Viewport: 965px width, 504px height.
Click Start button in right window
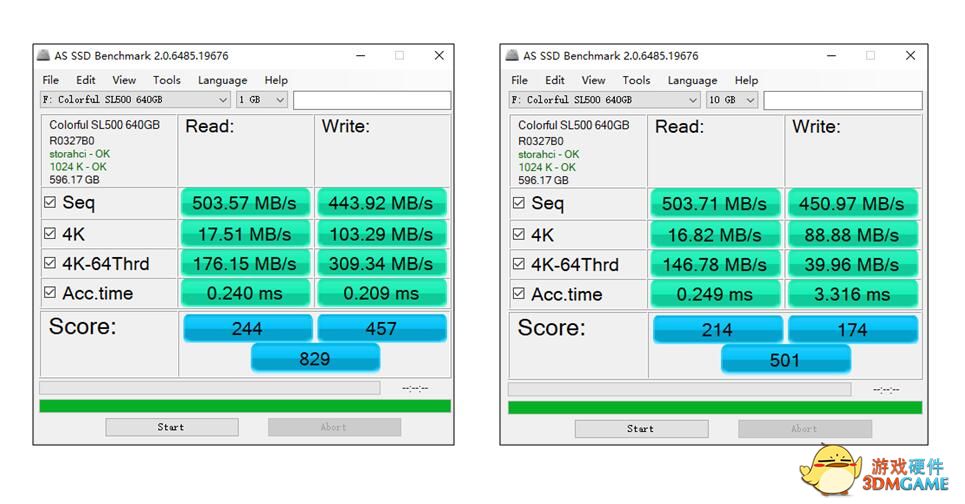click(641, 429)
